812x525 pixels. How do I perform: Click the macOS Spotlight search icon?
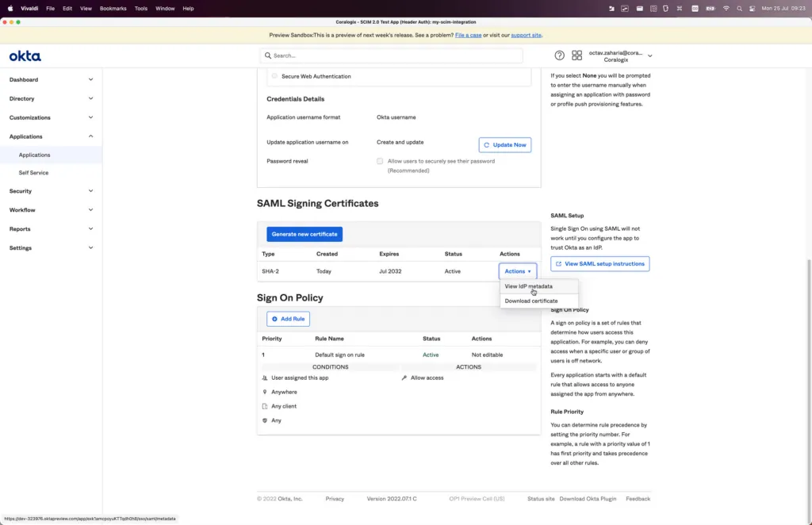coord(739,8)
